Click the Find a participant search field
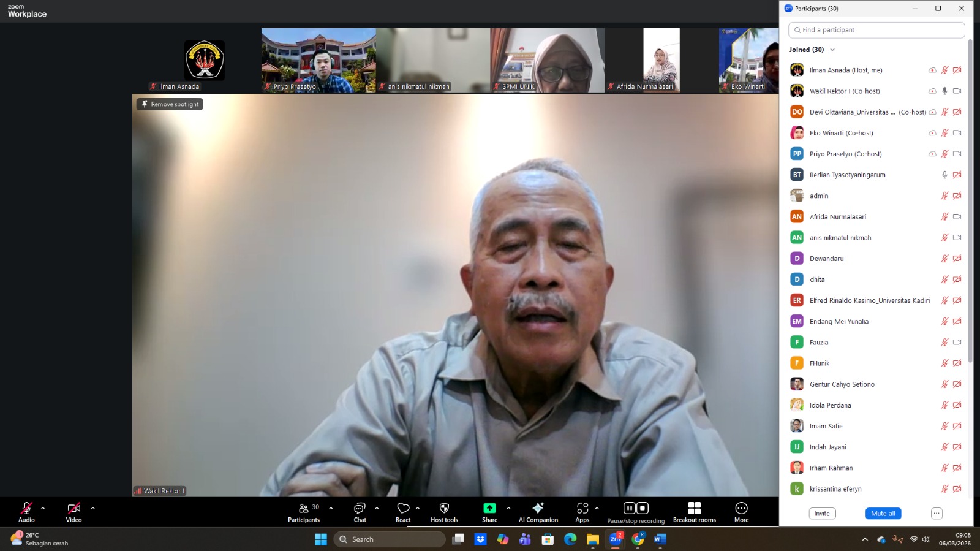 tap(876, 30)
